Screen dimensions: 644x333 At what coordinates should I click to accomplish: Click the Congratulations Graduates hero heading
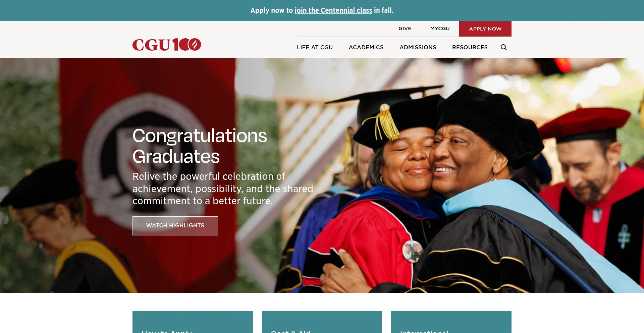click(x=200, y=146)
